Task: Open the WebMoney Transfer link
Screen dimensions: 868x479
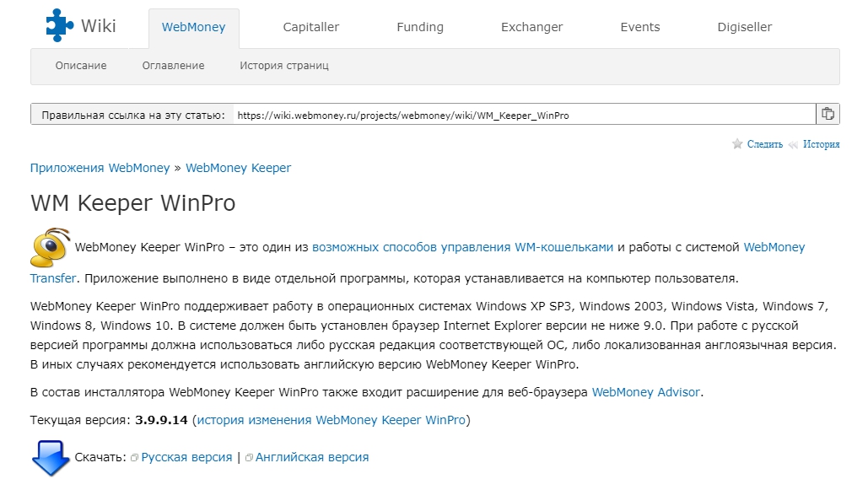Action: coord(774,247)
